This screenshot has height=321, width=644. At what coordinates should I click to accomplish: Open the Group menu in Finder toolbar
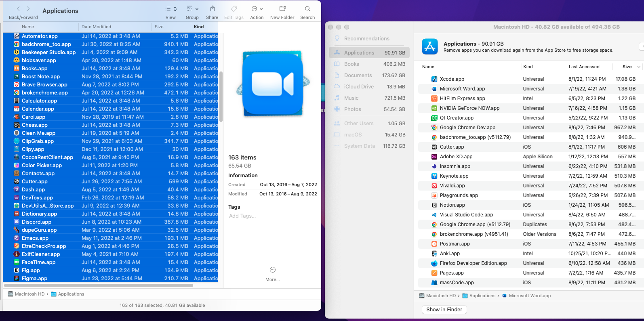pos(192,8)
